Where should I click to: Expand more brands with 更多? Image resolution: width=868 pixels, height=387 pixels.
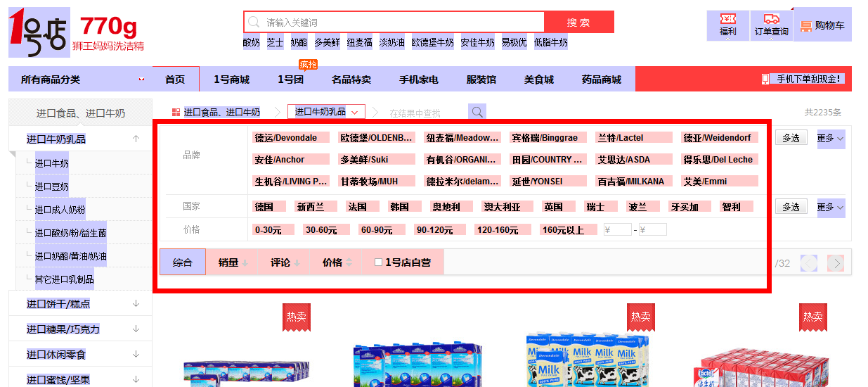point(831,138)
